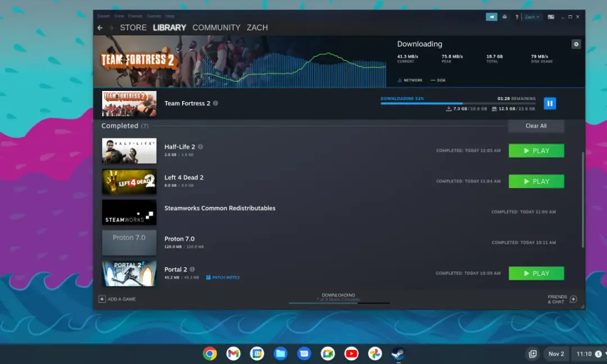Open the Steam menu
Screen dimensions: 607x364
[103, 16]
